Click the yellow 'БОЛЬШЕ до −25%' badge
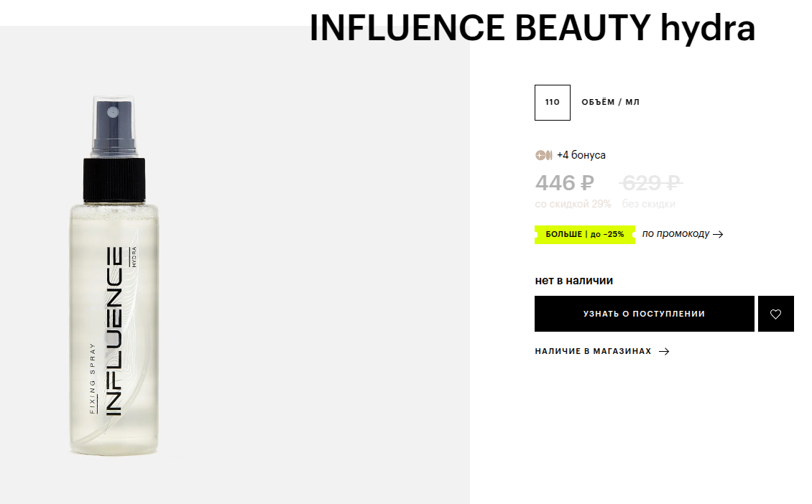Image resolution: width=812 pixels, height=504 pixels. point(584,235)
